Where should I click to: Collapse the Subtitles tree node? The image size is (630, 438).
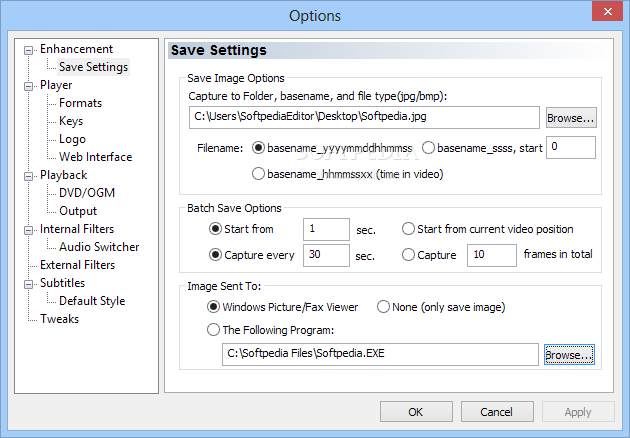pyautogui.click(x=28, y=284)
